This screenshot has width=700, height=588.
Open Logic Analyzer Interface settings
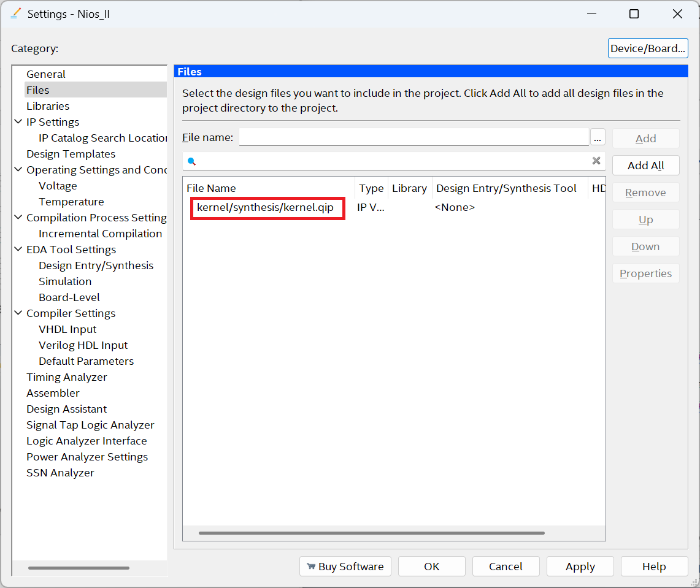[87, 441]
